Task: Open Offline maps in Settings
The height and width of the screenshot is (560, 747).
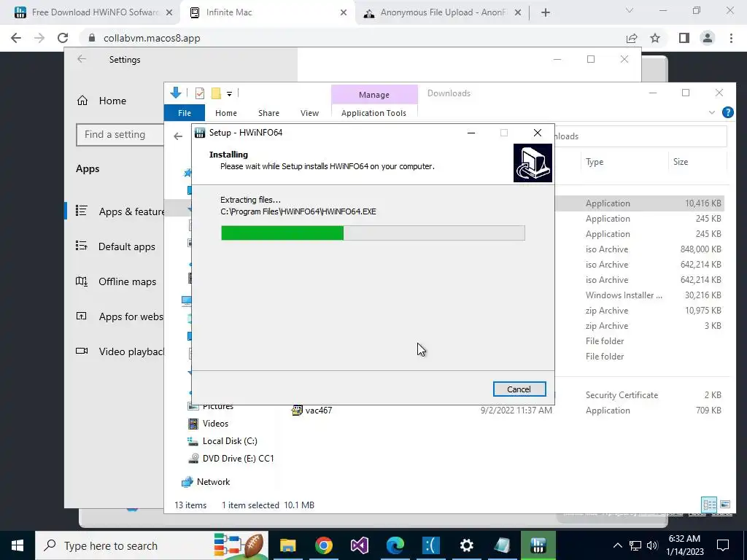Action: (x=127, y=281)
